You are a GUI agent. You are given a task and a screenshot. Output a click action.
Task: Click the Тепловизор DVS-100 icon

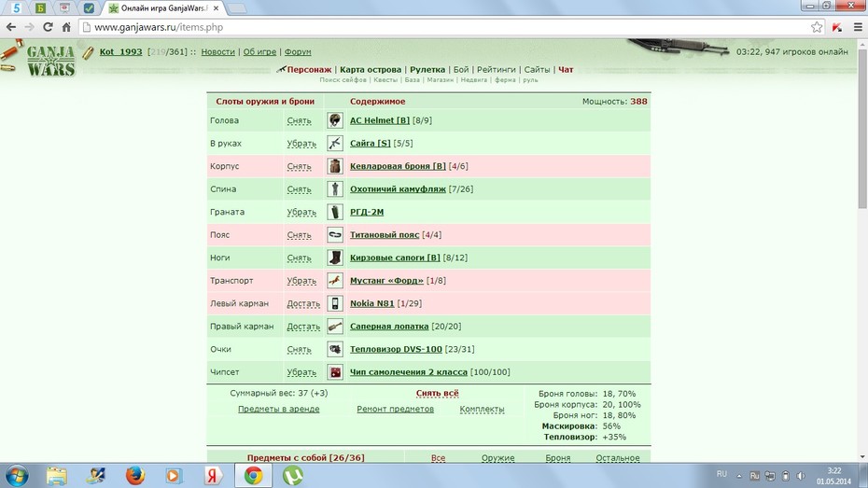(x=335, y=349)
